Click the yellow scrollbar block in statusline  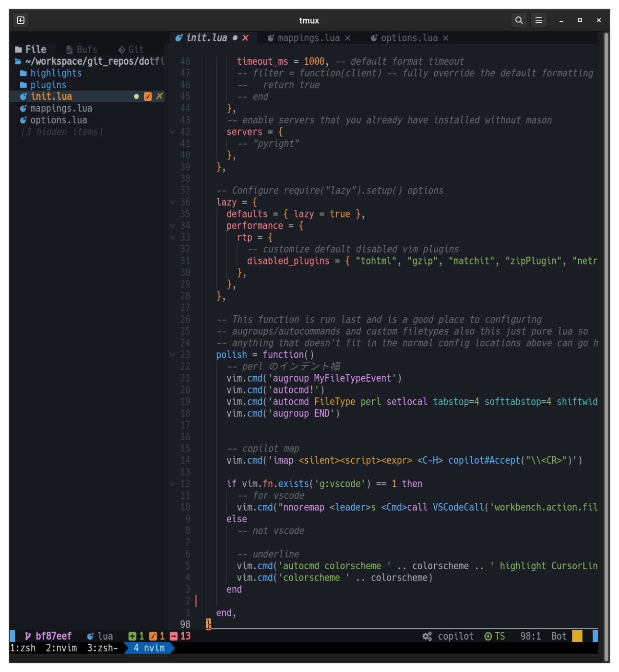point(577,636)
